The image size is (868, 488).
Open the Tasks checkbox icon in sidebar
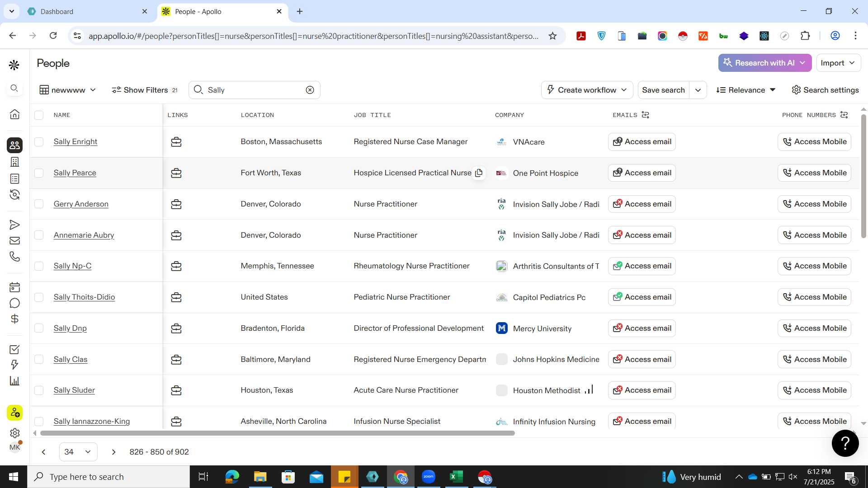pos(14,349)
